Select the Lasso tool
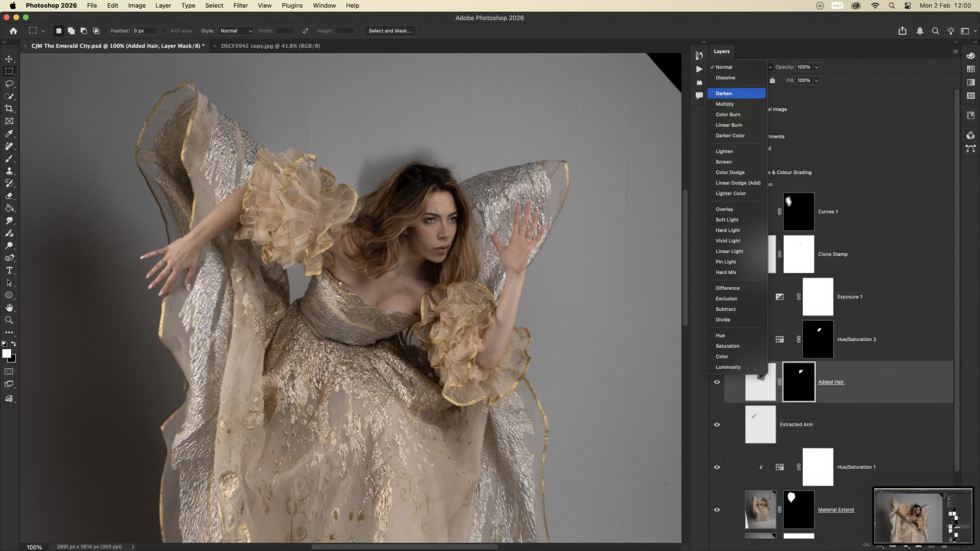This screenshot has height=551, width=980. [9, 84]
